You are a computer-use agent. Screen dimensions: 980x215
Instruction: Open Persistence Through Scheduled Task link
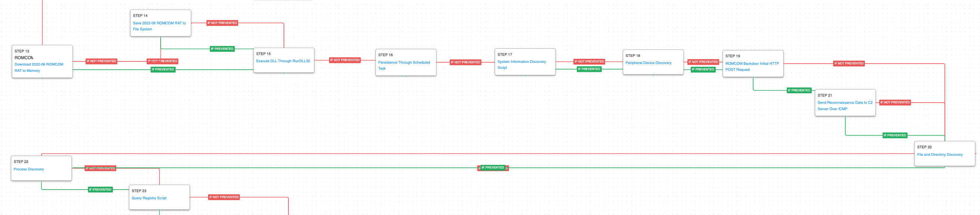[404, 63]
